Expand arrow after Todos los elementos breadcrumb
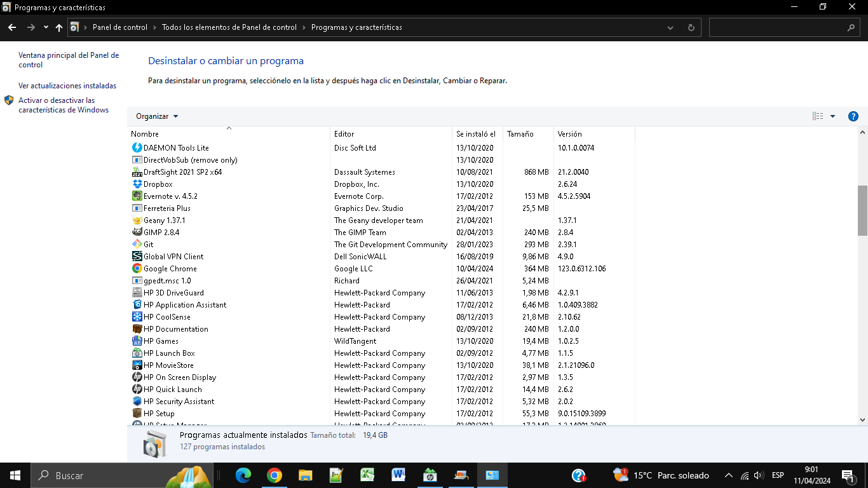 304,27
